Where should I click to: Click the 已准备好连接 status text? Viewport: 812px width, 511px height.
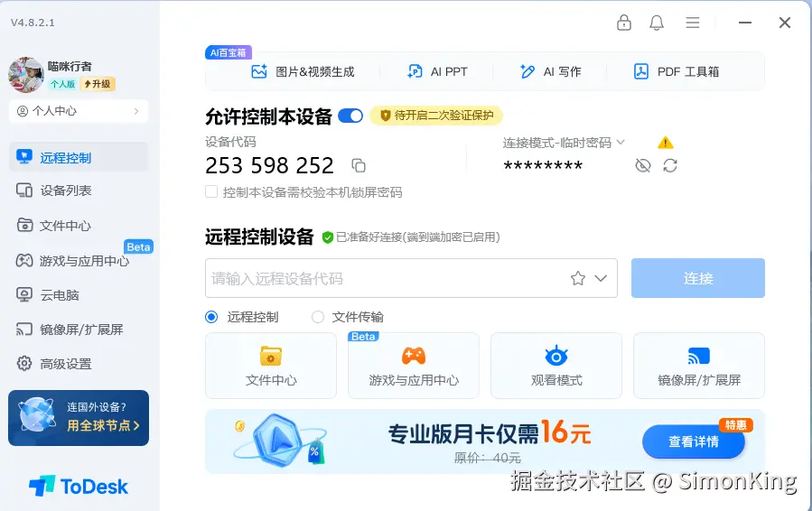pyautogui.click(x=417, y=237)
